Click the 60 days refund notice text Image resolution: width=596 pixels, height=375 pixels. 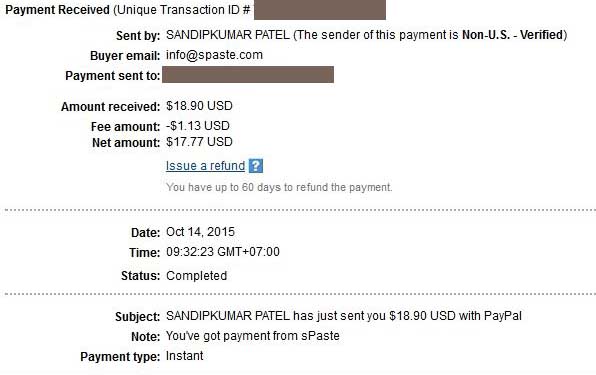[279, 187]
